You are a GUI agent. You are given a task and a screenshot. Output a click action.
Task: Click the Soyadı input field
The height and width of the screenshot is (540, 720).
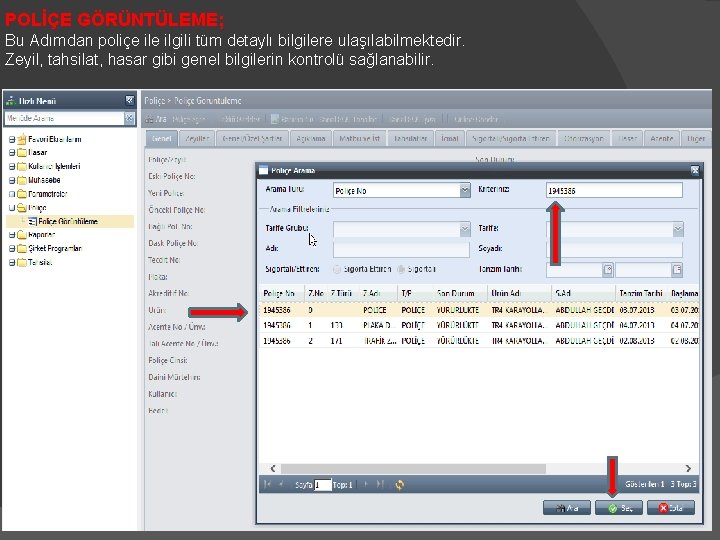tap(614, 249)
